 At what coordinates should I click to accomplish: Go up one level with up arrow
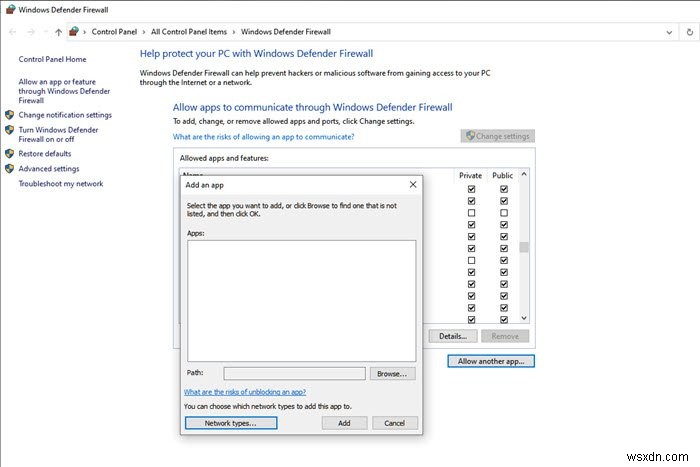(x=58, y=32)
